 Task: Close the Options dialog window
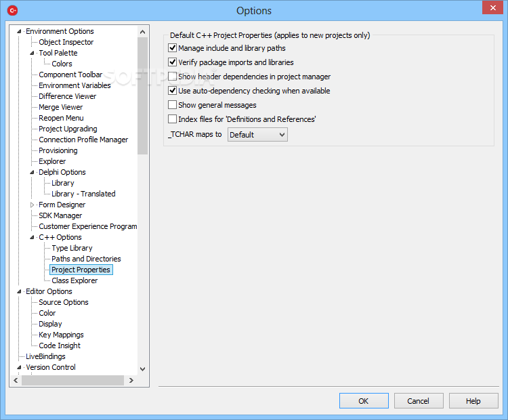pyautogui.click(x=493, y=7)
